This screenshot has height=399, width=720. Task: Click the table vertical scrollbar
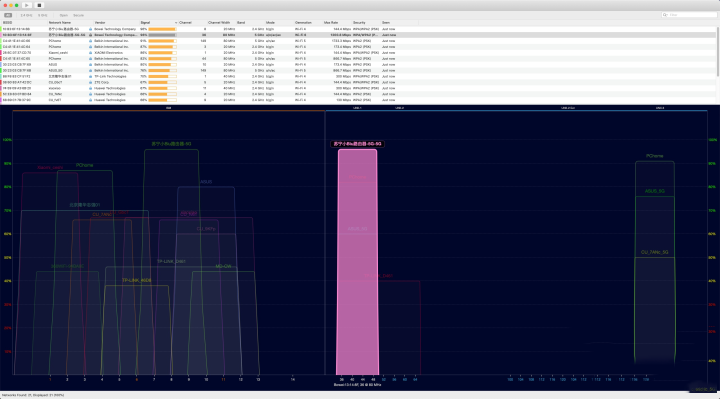click(718, 51)
